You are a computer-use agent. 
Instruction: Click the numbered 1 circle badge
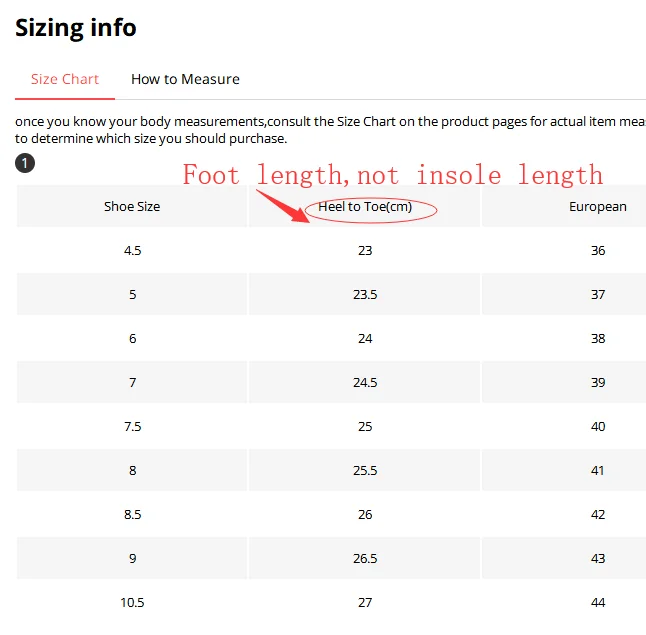[x=25, y=163]
